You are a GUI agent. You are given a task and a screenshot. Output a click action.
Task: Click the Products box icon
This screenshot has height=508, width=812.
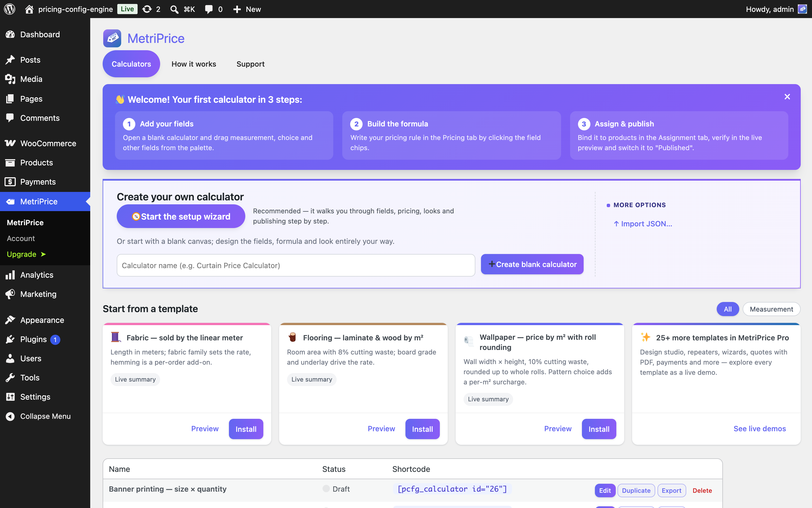10,163
